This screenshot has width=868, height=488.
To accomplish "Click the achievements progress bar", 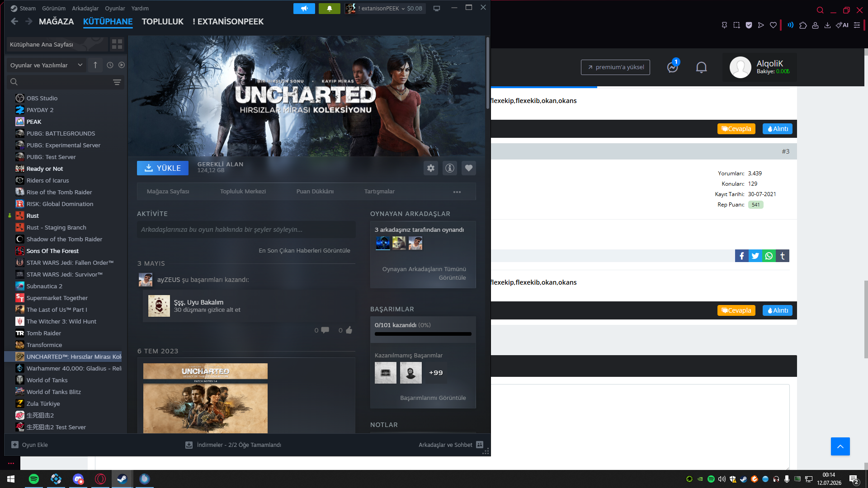I will tap(423, 334).
